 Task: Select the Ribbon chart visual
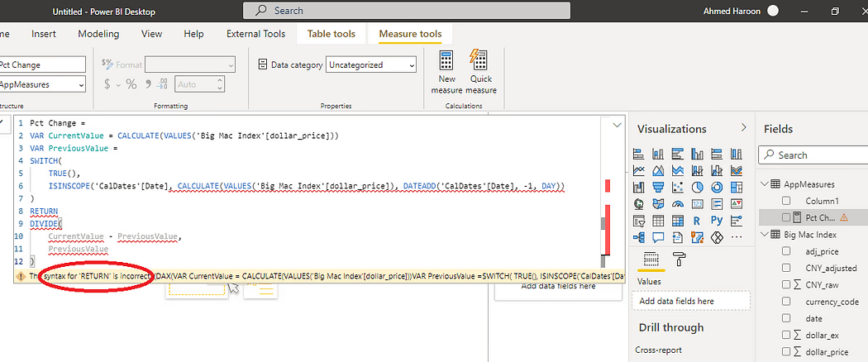[737, 170]
